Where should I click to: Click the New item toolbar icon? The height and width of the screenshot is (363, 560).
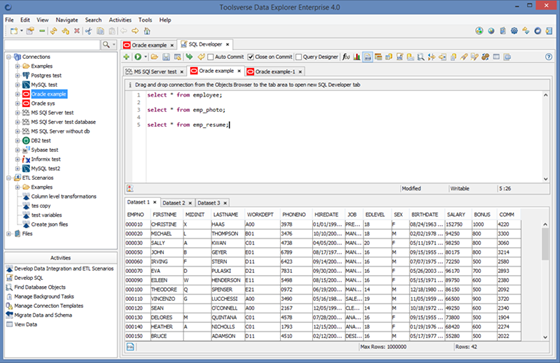(14, 31)
